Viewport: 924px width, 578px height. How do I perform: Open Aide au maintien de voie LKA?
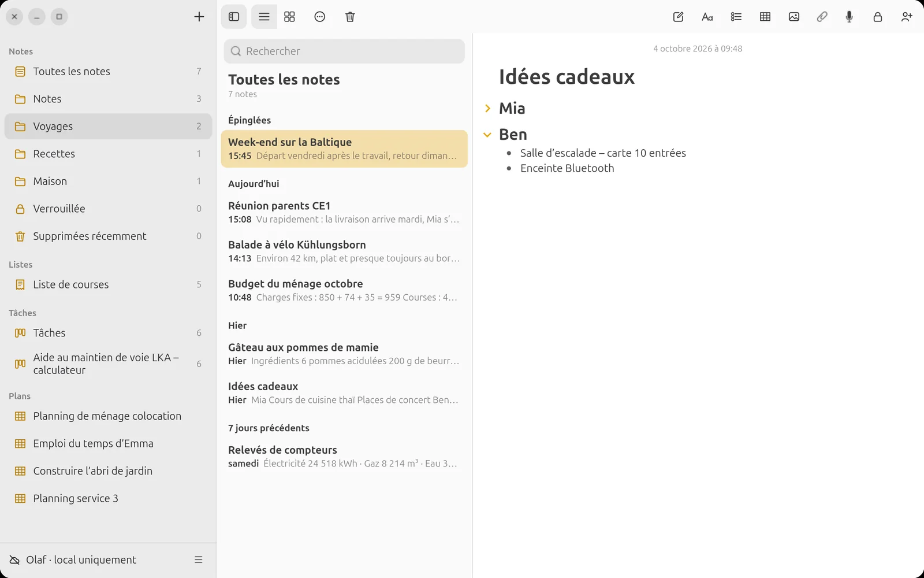(x=109, y=364)
